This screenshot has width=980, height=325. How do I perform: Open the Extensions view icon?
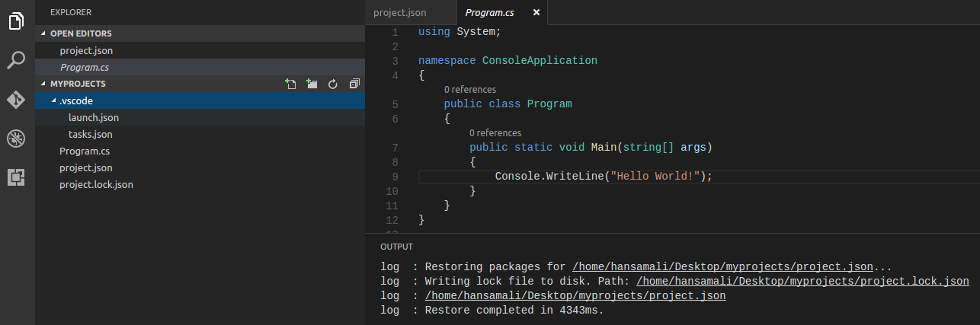click(17, 177)
